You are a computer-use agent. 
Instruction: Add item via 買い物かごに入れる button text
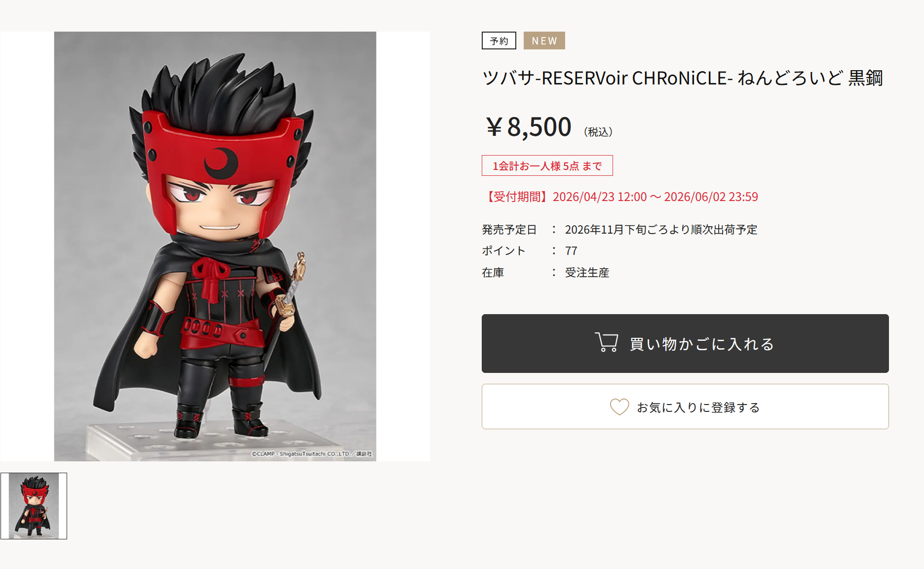click(x=702, y=344)
